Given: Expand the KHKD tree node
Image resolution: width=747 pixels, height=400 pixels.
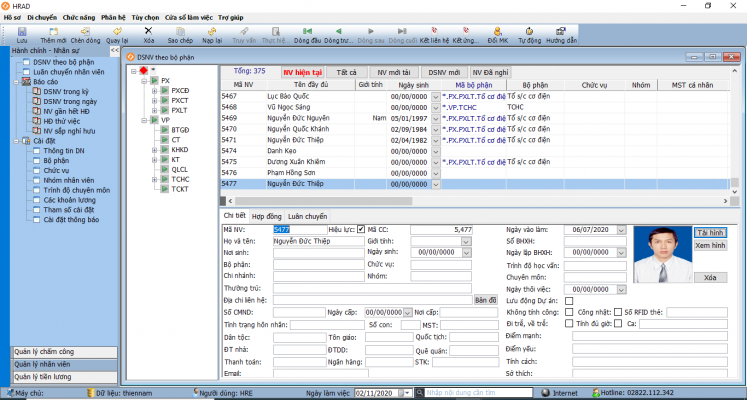Looking at the screenshot, I should 154,150.
